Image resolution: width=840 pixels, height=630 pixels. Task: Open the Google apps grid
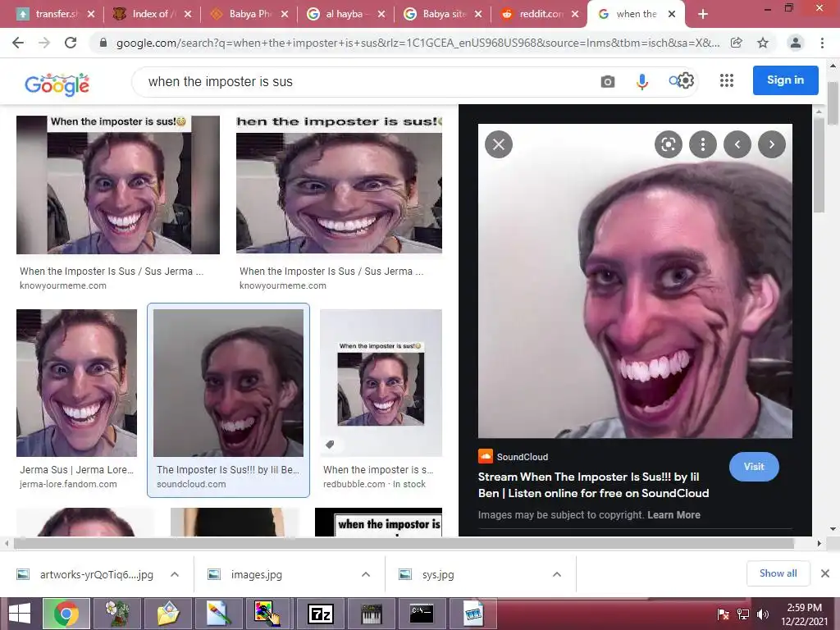pyautogui.click(x=727, y=80)
